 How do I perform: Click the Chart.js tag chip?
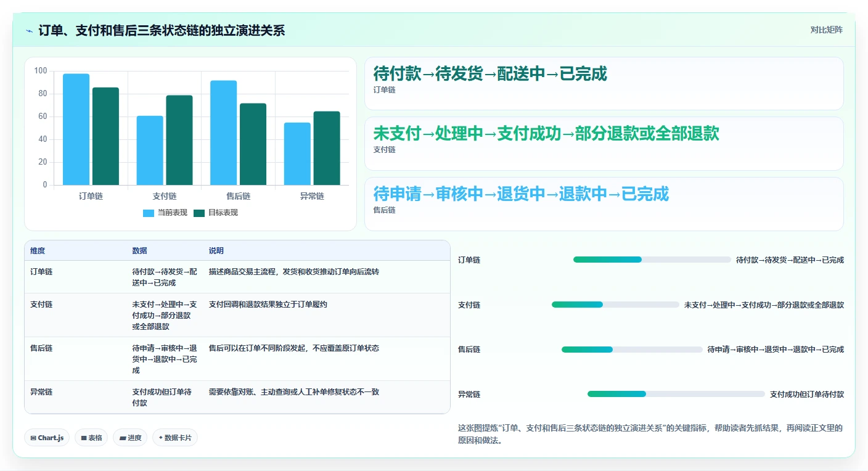[47, 438]
